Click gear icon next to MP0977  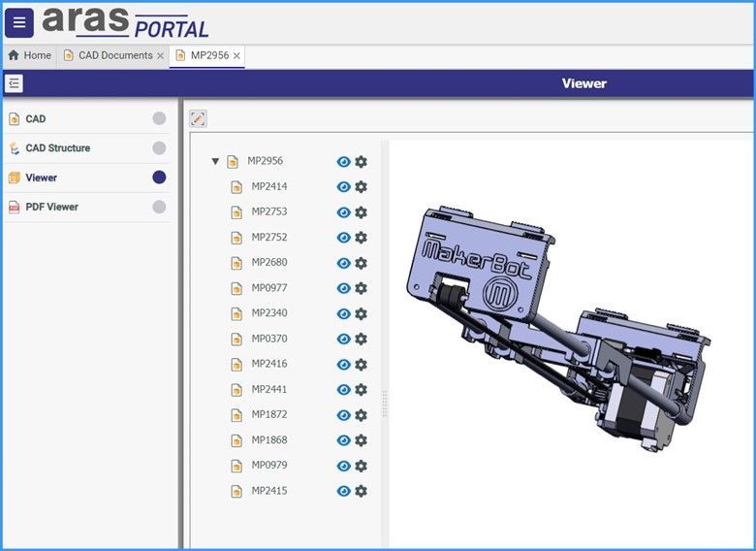361,288
